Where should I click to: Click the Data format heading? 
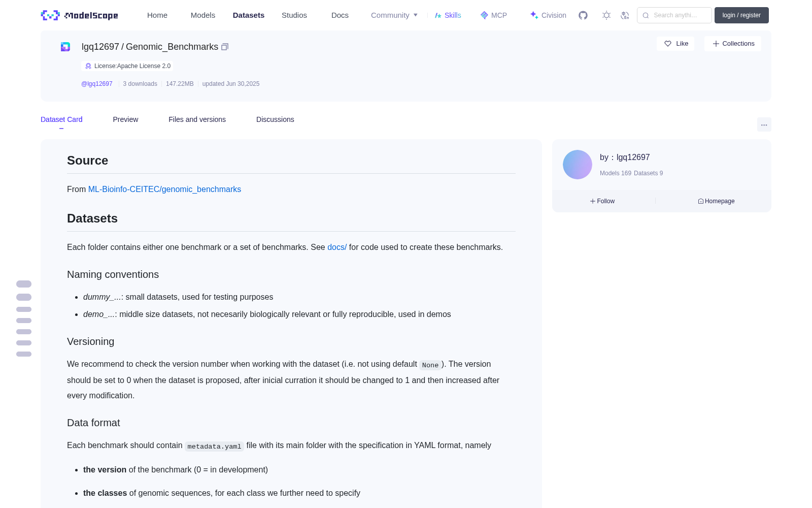[x=93, y=423]
